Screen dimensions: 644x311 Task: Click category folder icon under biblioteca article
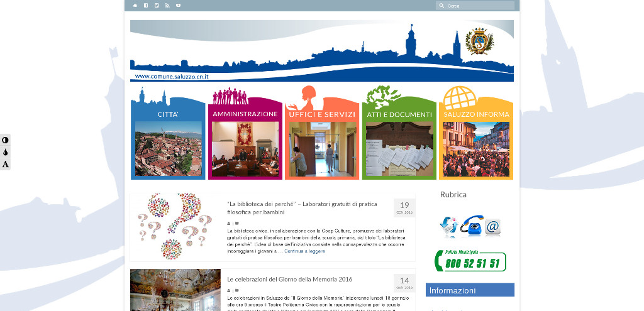click(x=237, y=224)
